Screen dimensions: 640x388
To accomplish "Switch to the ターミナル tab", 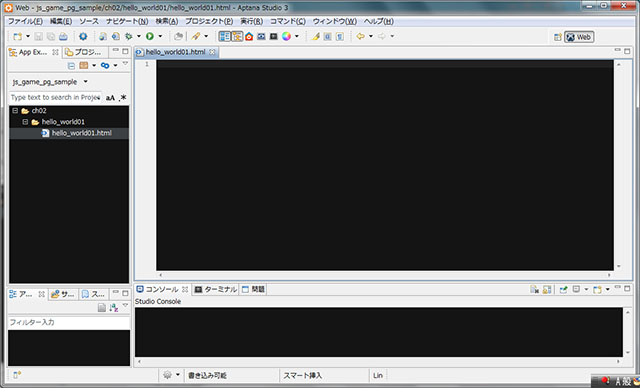I will [x=216, y=289].
